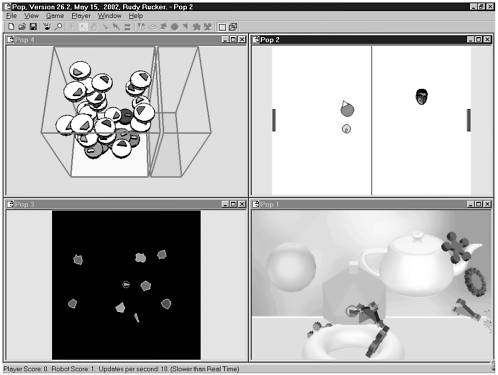Maximize the Pop 4 child window
This screenshot has width=498, height=375.
click(x=234, y=40)
